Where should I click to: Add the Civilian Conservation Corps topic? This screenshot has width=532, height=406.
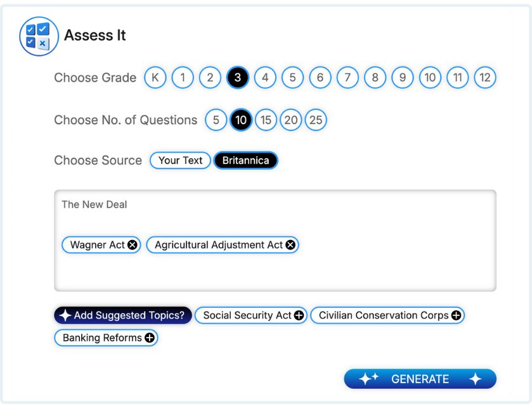(457, 315)
